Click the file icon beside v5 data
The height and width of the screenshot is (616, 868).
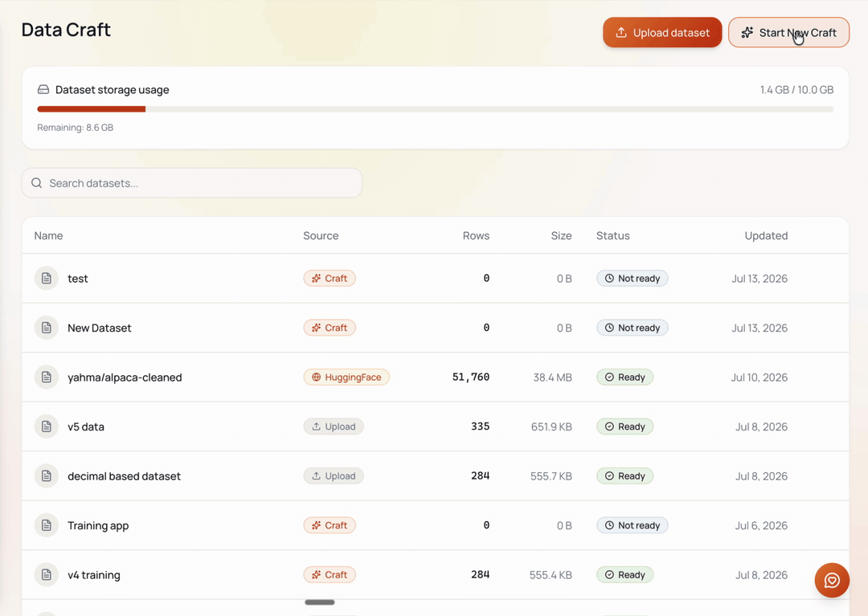tap(47, 426)
